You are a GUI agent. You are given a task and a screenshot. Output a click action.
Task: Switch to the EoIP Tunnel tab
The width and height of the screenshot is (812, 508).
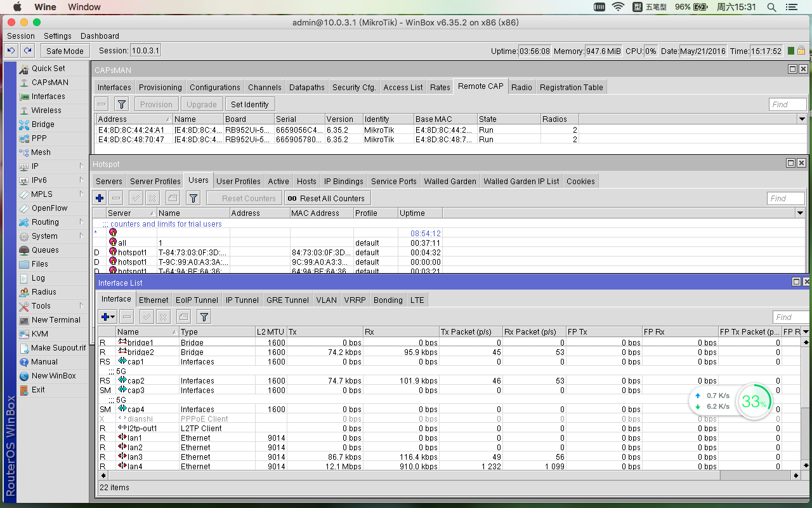[197, 300]
